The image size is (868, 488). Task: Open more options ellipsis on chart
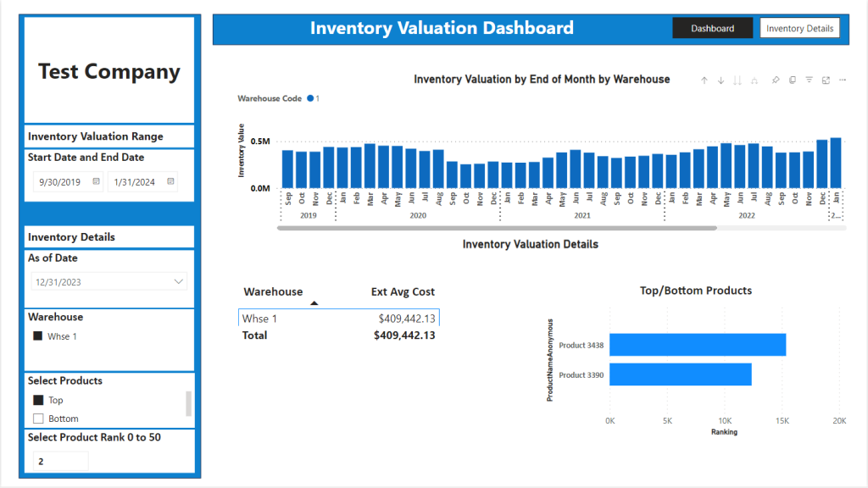tap(843, 80)
